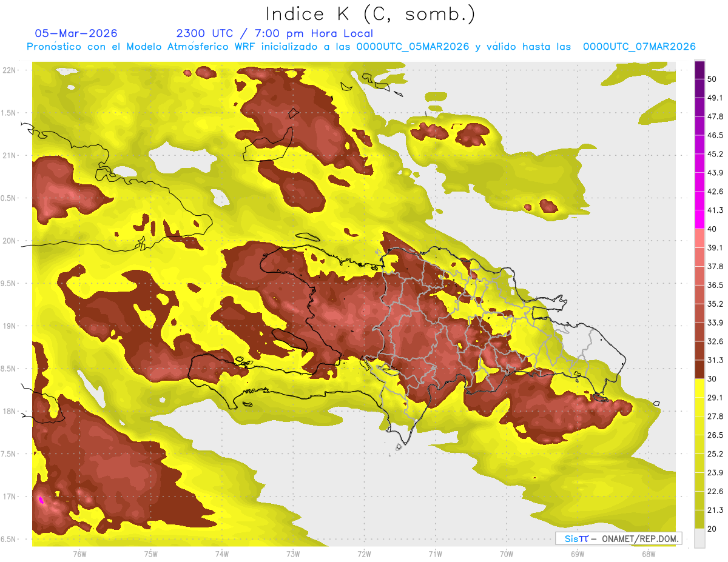Viewport: 728px width, 562px height.
Task: Click the color scale value "50"
Action: click(713, 79)
